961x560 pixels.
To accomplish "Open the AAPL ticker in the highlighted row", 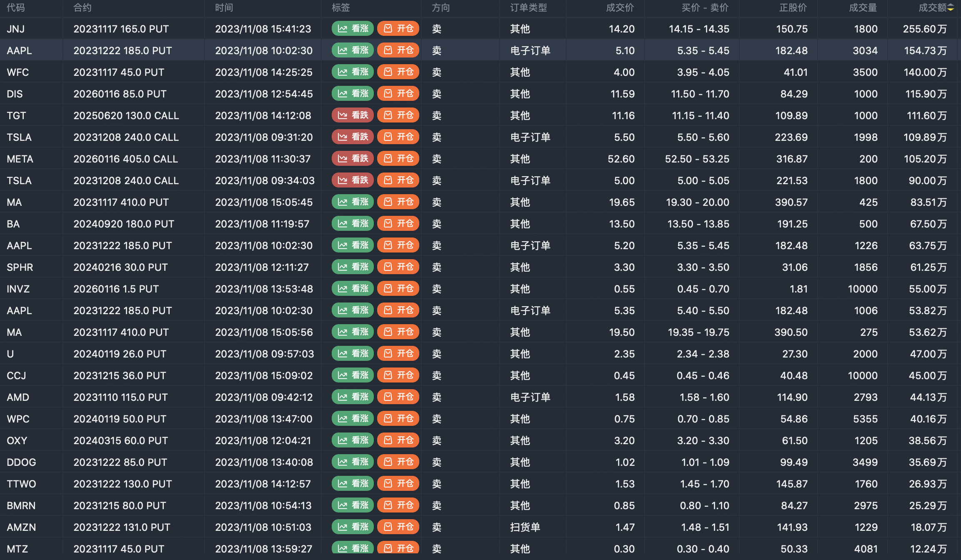I will pos(19,50).
